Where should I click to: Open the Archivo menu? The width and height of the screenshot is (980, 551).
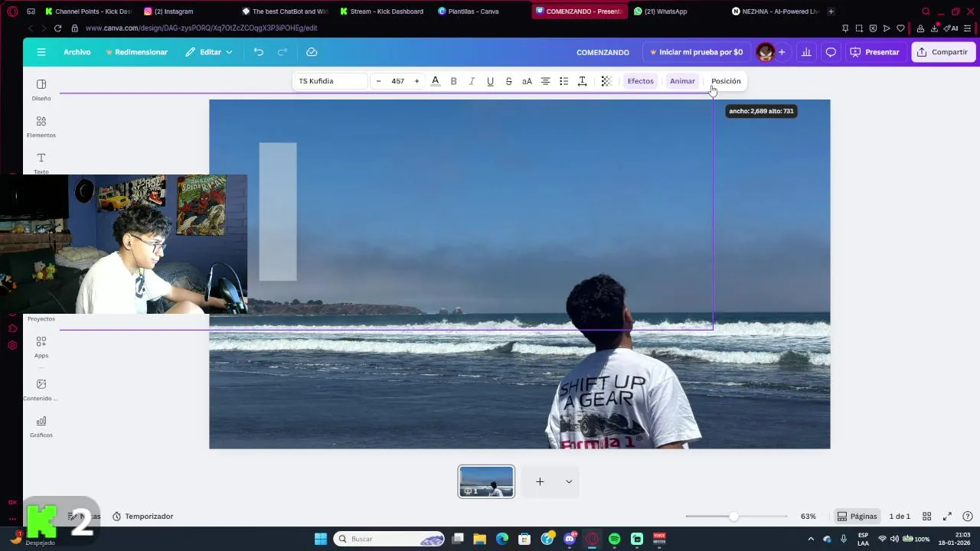[x=77, y=52]
